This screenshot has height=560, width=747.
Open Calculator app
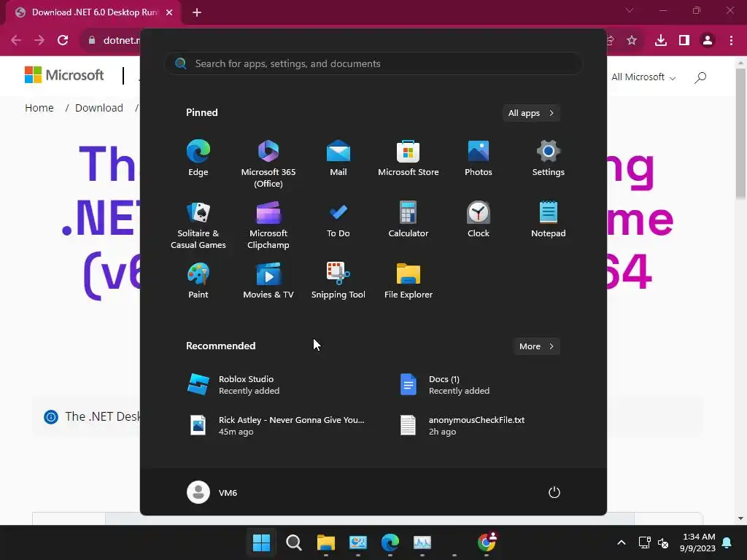point(409,219)
